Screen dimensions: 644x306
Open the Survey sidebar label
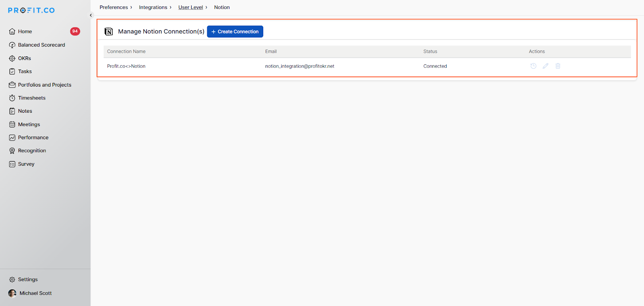point(26,164)
